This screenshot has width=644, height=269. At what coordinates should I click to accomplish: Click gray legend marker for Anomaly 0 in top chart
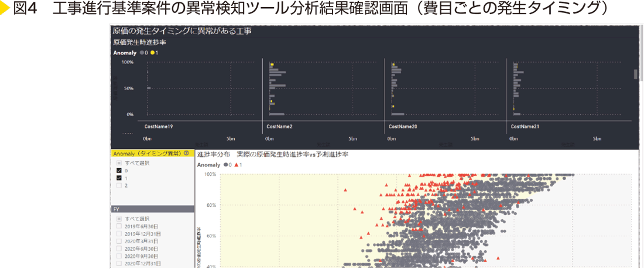(142, 53)
